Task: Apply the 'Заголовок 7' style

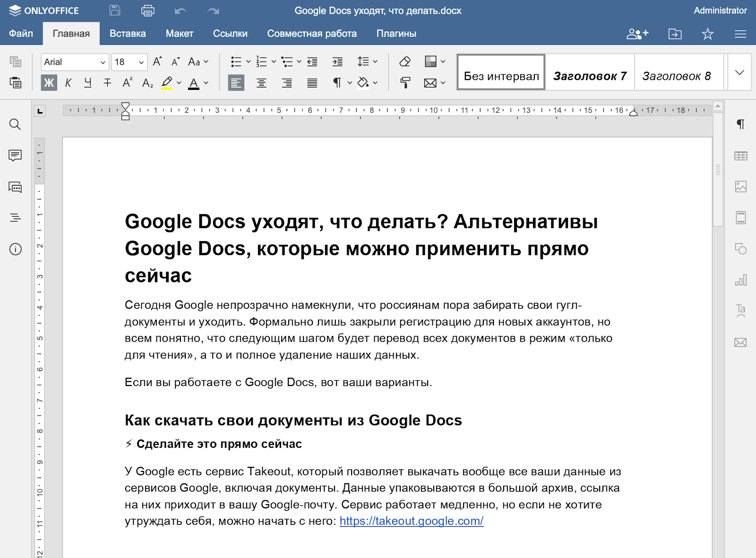Action: 590,72
